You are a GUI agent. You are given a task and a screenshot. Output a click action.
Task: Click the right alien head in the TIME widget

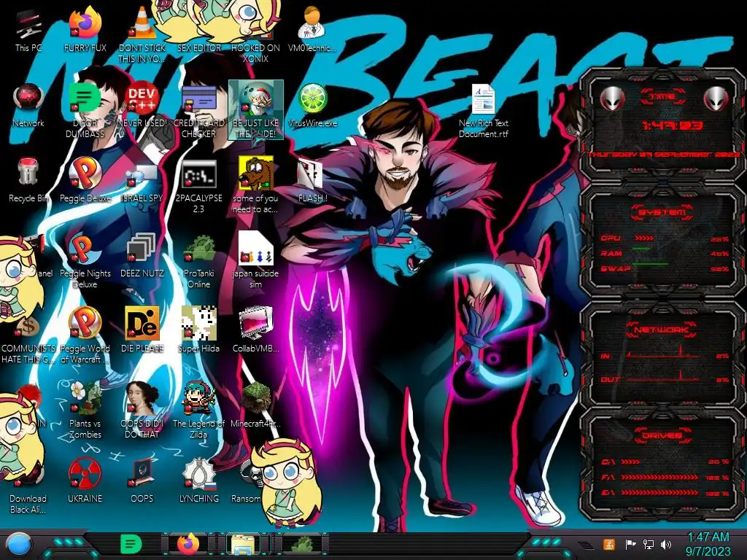point(716,98)
